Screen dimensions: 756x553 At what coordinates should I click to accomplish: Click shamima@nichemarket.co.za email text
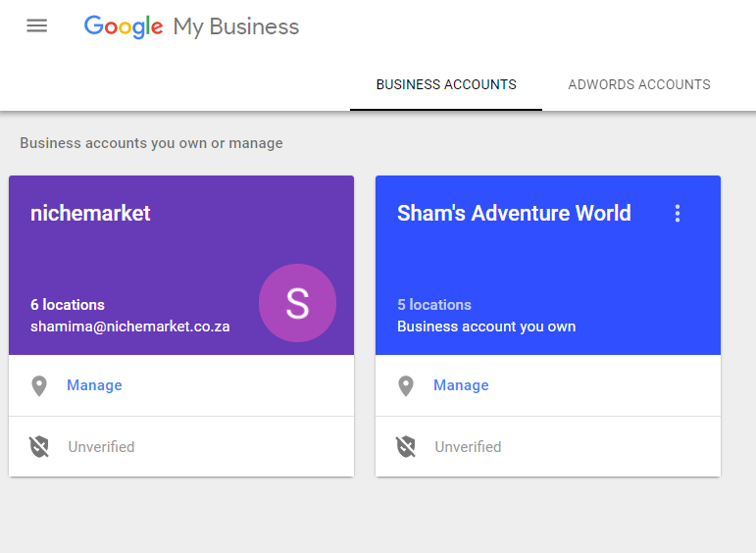(x=130, y=327)
